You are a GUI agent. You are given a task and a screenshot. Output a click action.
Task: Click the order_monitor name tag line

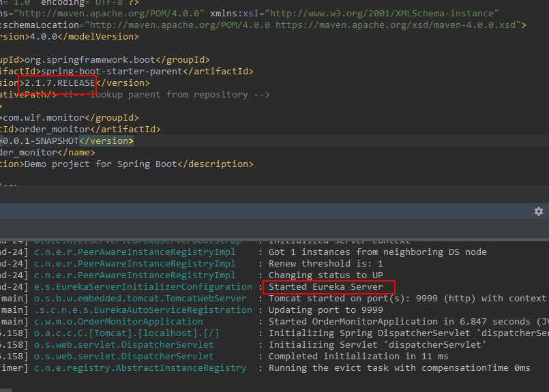48,152
